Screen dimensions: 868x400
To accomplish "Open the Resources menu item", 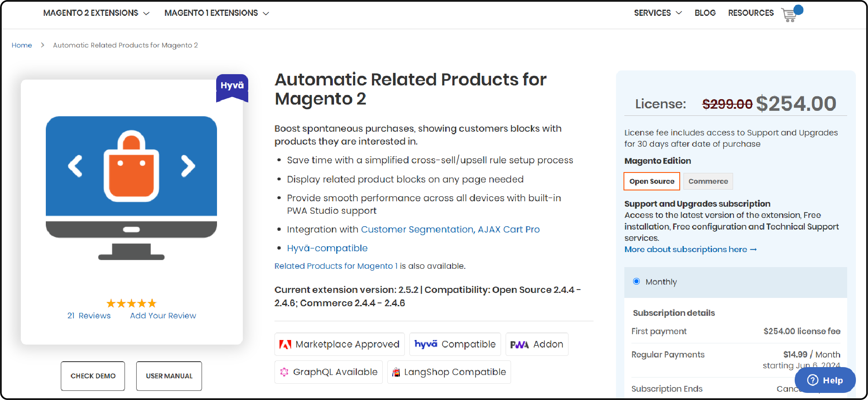I will point(751,13).
